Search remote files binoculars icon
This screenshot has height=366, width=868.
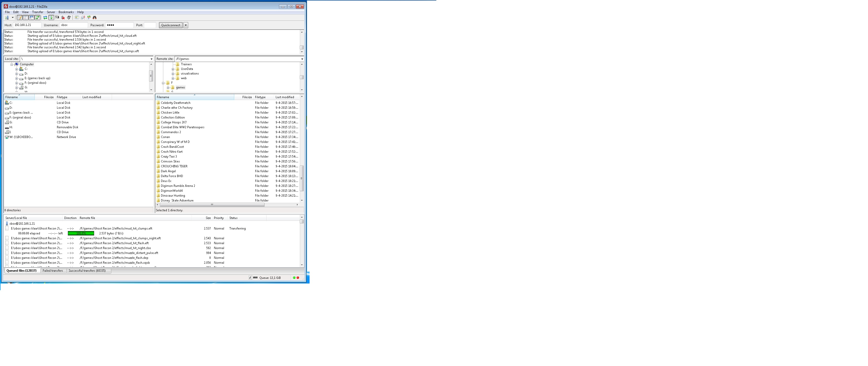pos(95,17)
